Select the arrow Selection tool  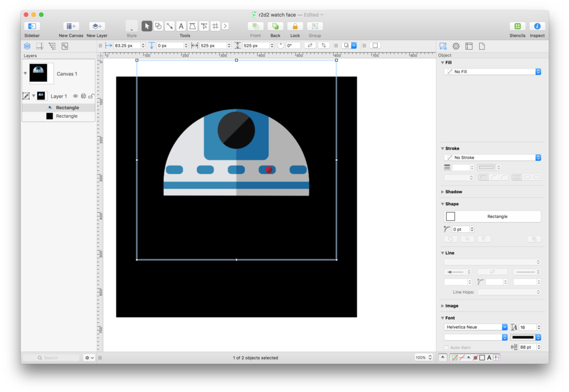click(x=147, y=26)
